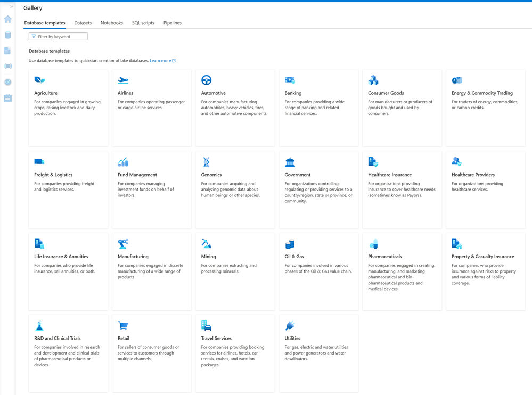The image size is (532, 395).
Task: Choose the Travel Services title
Action: click(x=216, y=338)
